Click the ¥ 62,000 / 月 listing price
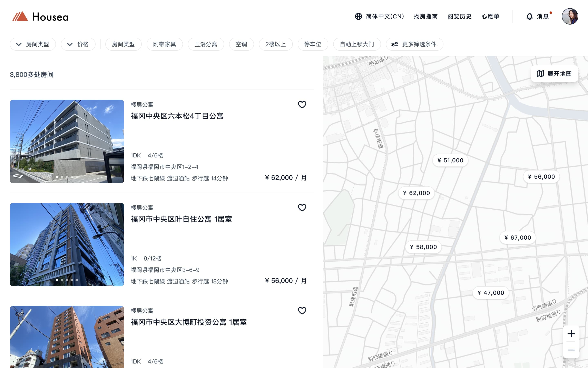 [286, 178]
